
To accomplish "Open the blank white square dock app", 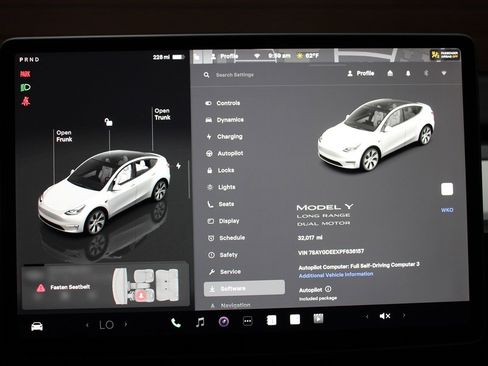I will [x=295, y=319].
